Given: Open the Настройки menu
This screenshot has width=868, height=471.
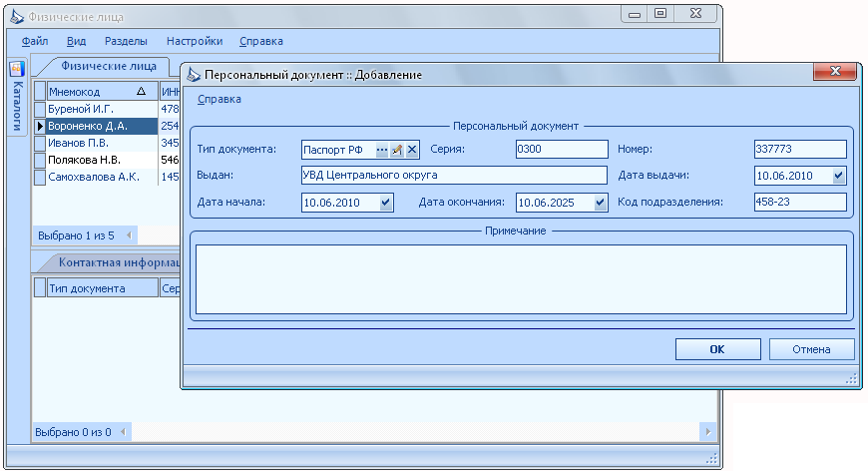Looking at the screenshot, I should point(195,41).
